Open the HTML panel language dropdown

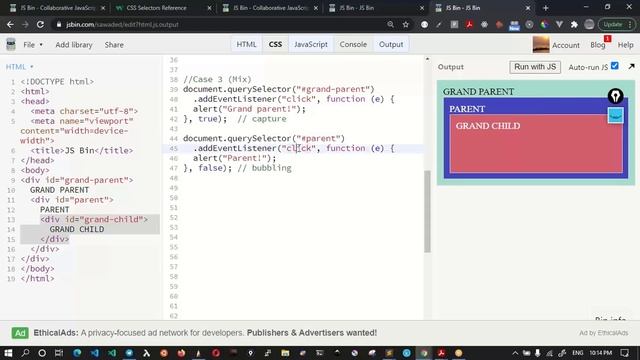click(19, 67)
